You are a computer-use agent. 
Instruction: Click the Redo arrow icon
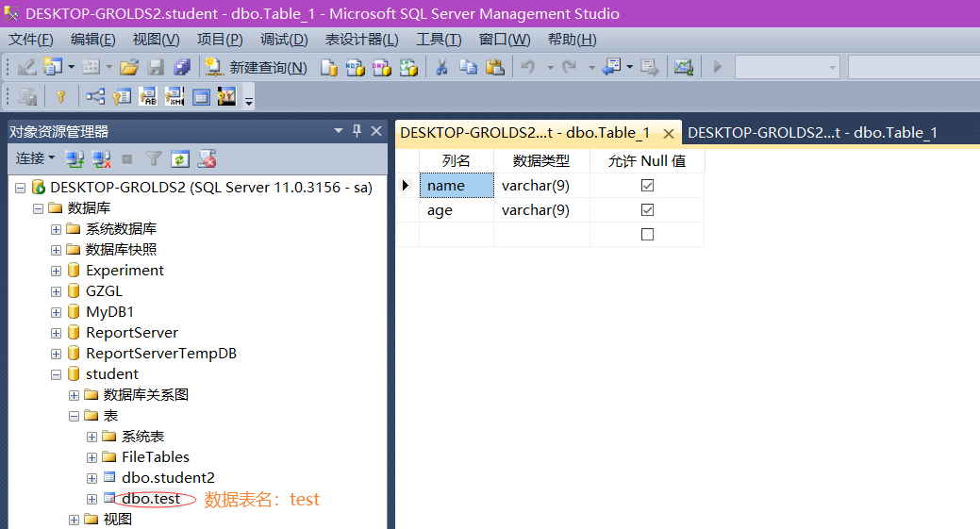click(569, 67)
